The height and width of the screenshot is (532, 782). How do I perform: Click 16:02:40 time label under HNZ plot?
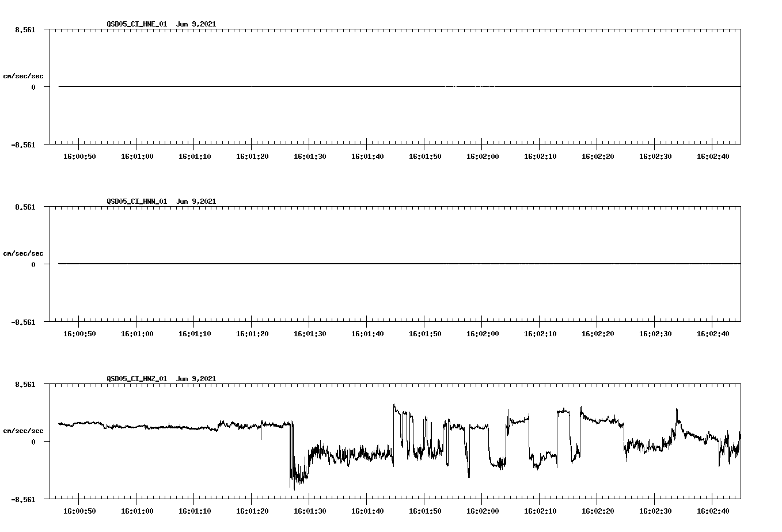coord(713,511)
